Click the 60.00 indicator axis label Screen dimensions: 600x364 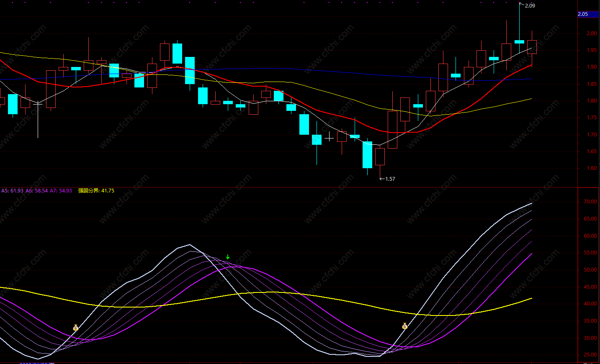[590, 236]
